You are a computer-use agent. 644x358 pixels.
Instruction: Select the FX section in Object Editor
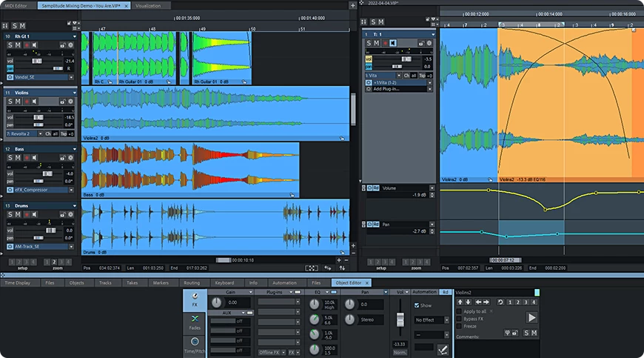(x=195, y=300)
